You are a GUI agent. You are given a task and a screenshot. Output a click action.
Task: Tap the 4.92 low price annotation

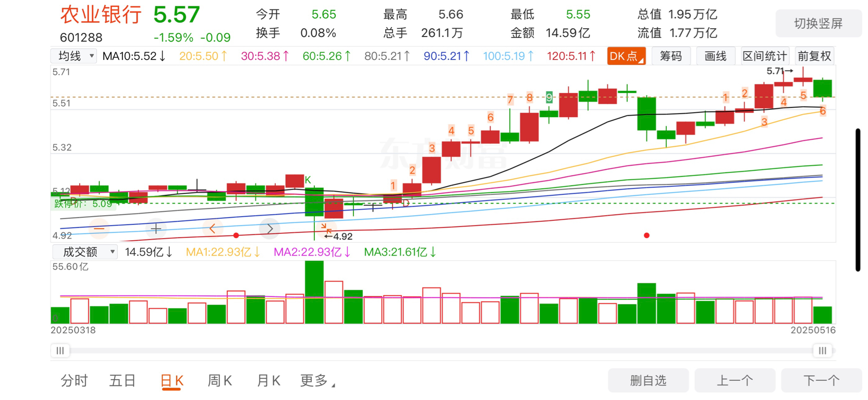point(338,236)
